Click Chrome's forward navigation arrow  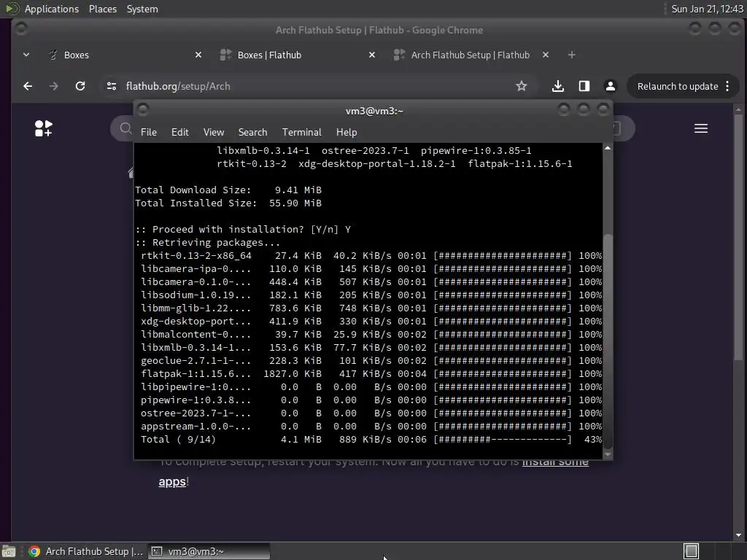pos(54,86)
